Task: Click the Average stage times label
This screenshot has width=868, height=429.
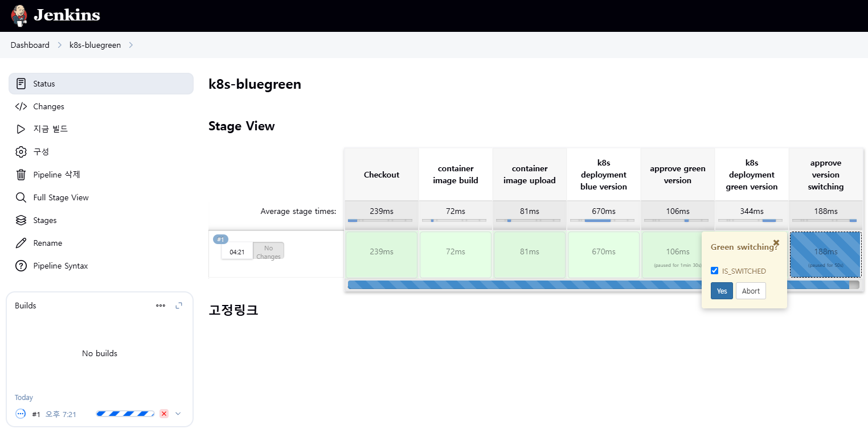Action: point(298,211)
